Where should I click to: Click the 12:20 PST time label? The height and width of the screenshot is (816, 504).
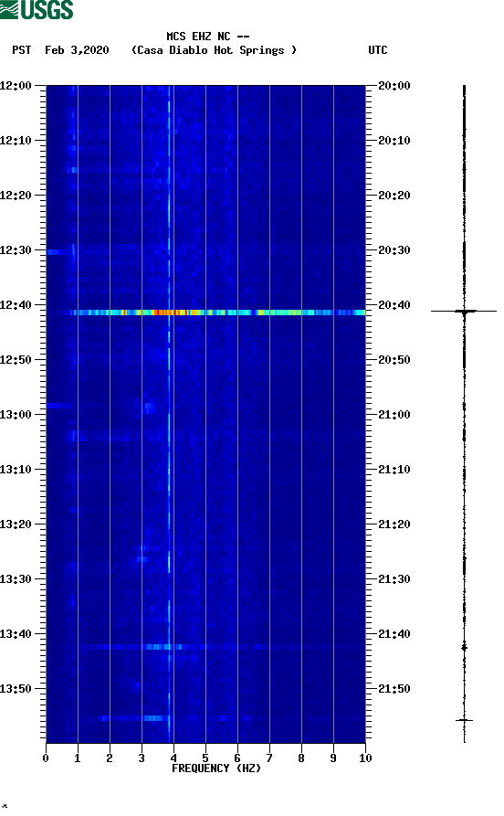(16, 196)
